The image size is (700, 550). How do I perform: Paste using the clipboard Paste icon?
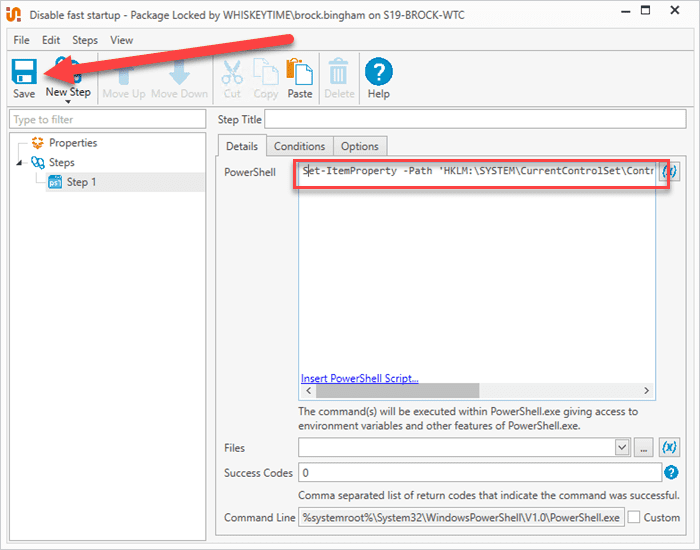click(x=300, y=71)
